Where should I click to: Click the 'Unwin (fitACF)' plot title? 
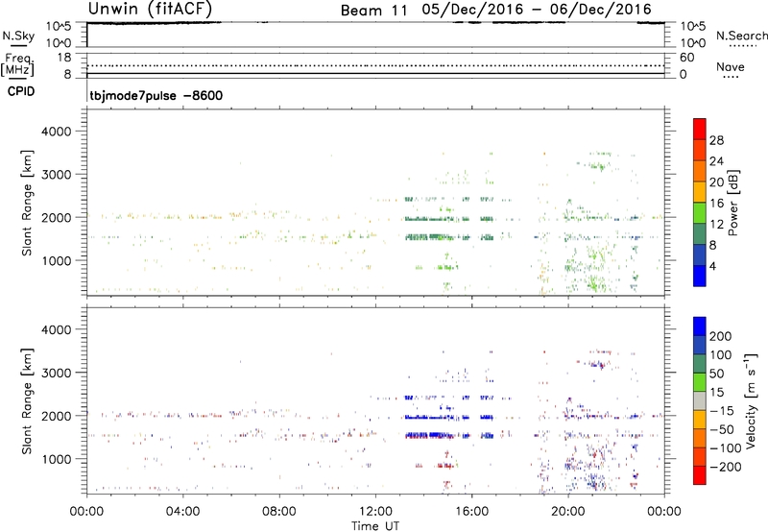click(x=150, y=9)
